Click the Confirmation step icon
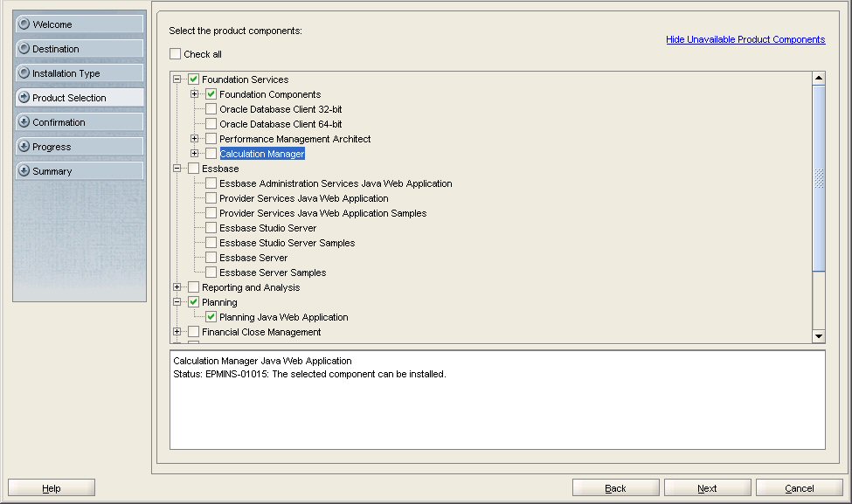The image size is (852, 504). 24,121
